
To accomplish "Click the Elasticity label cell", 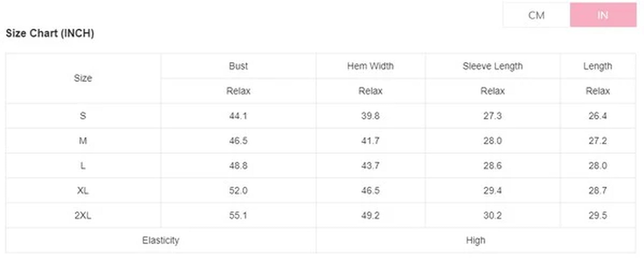I will (161, 240).
